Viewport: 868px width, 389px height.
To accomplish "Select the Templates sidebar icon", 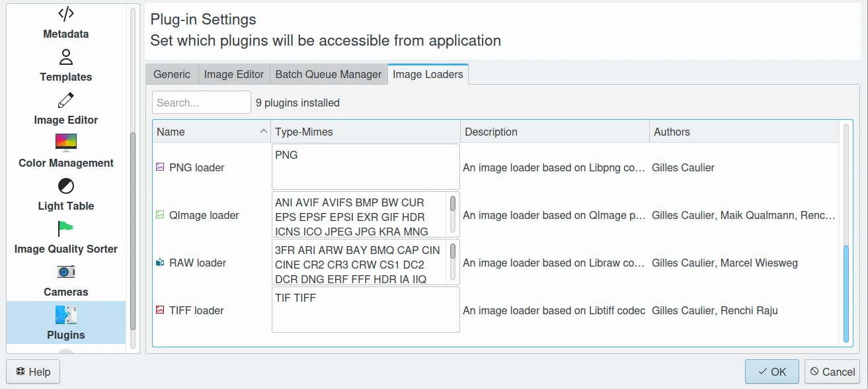I will (x=65, y=58).
